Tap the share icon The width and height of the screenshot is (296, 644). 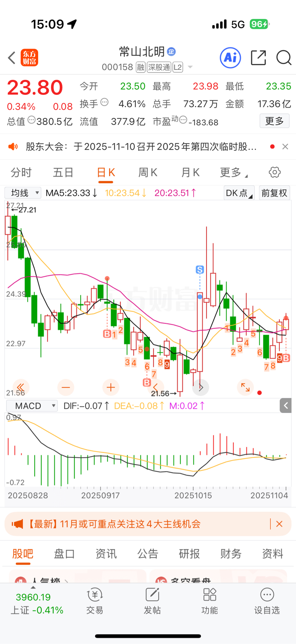click(x=258, y=58)
